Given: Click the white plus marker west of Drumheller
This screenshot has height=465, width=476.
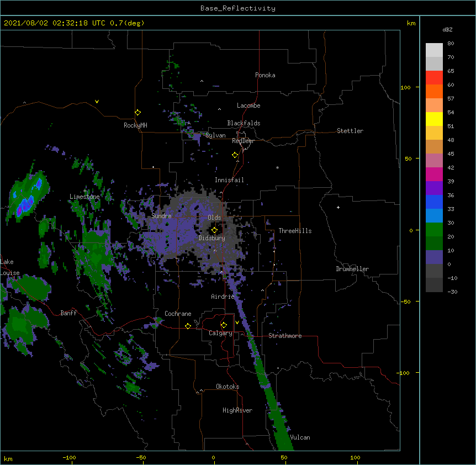Looking at the screenshot, I should (x=338, y=207).
